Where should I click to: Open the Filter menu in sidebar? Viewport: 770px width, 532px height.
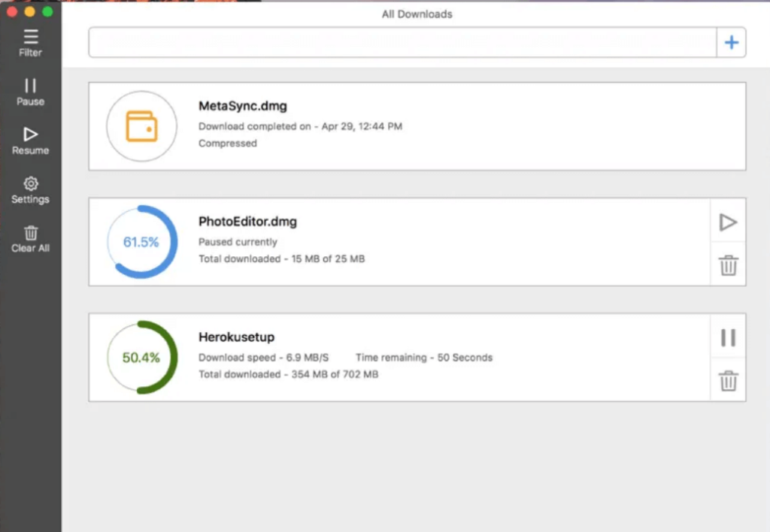click(x=30, y=43)
